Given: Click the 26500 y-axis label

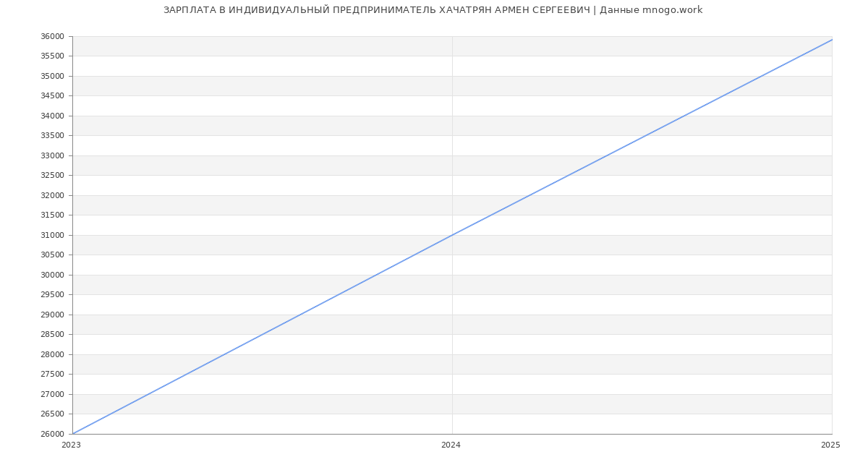Looking at the screenshot, I should click(x=52, y=414).
